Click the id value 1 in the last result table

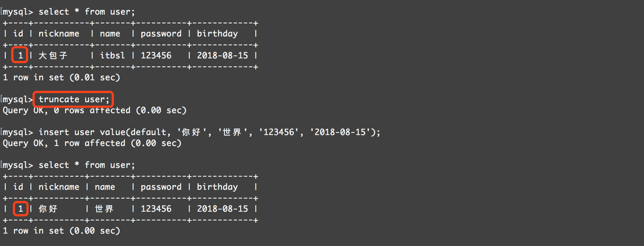(20, 209)
